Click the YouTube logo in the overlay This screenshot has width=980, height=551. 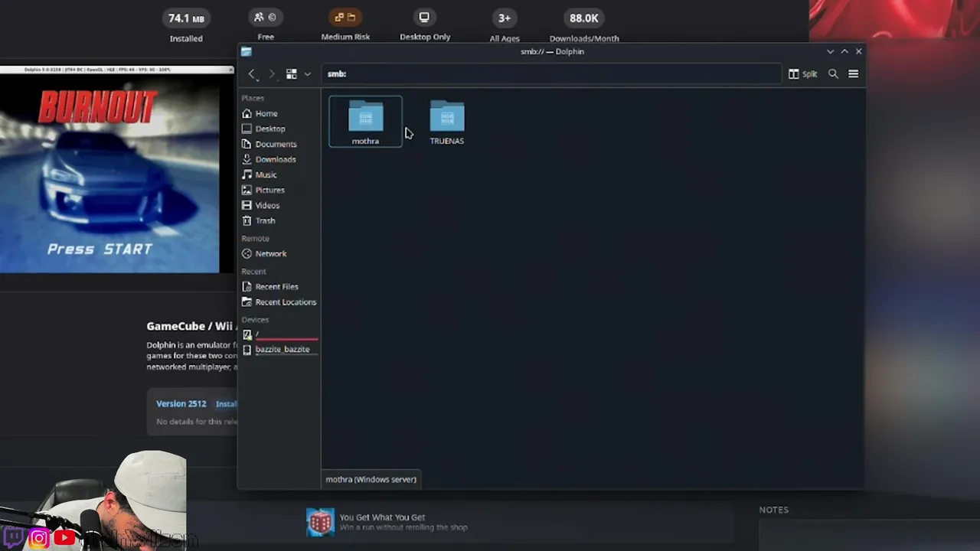click(64, 538)
